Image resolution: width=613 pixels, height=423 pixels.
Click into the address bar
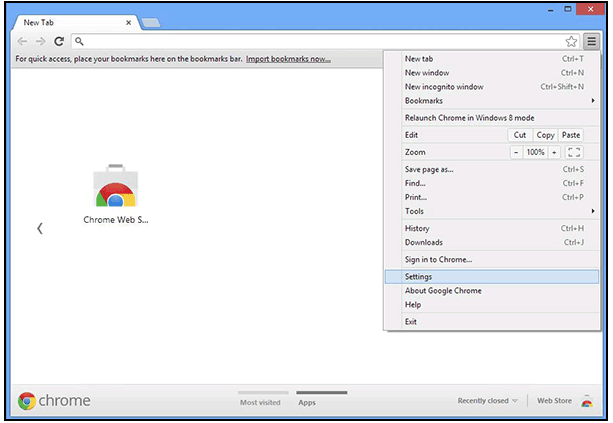pos(319,41)
